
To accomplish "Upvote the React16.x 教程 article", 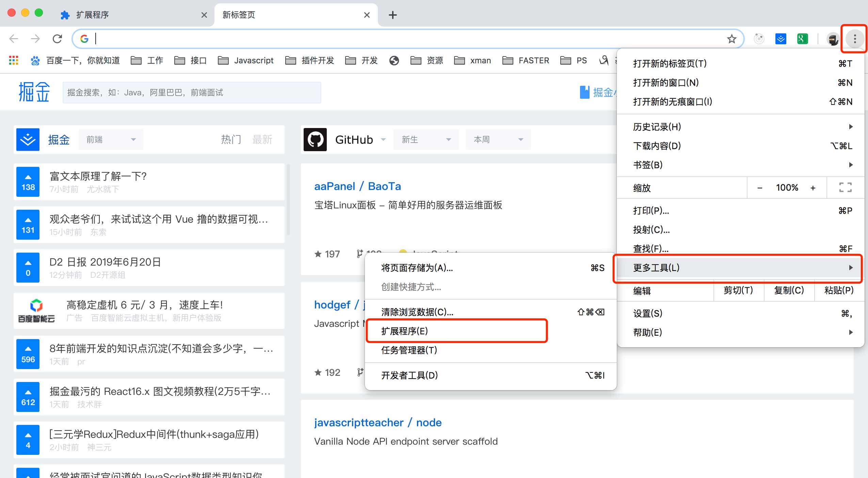I will [x=28, y=397].
